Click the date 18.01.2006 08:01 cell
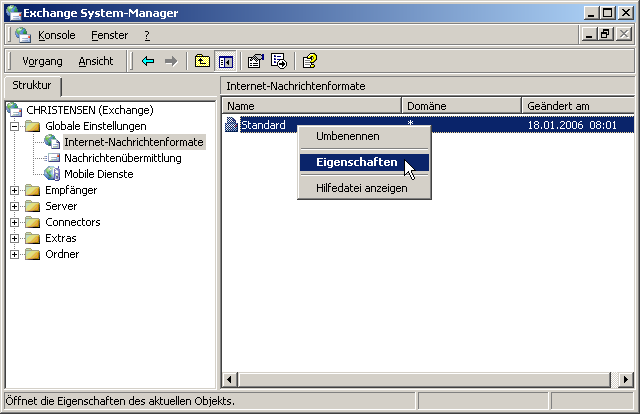640x414 pixels. [572, 125]
